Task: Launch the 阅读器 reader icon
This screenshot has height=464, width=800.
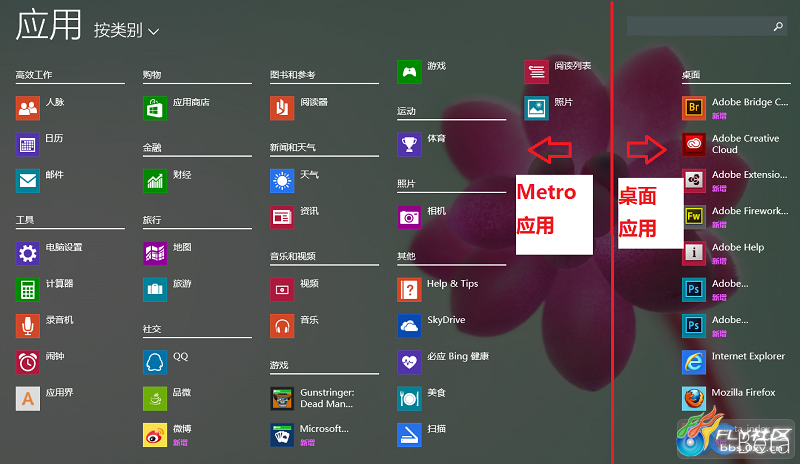Action: pos(282,108)
